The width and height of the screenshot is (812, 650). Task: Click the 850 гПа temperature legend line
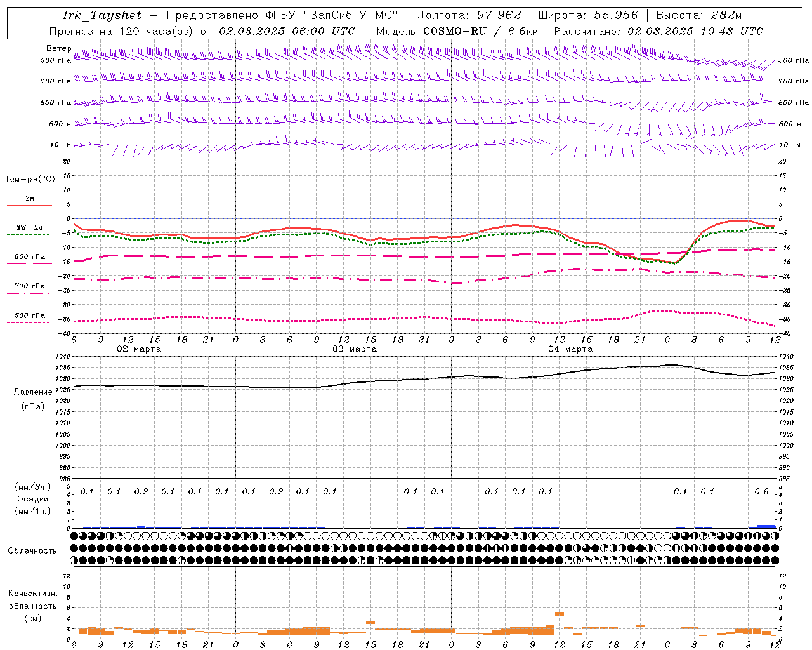click(29, 263)
